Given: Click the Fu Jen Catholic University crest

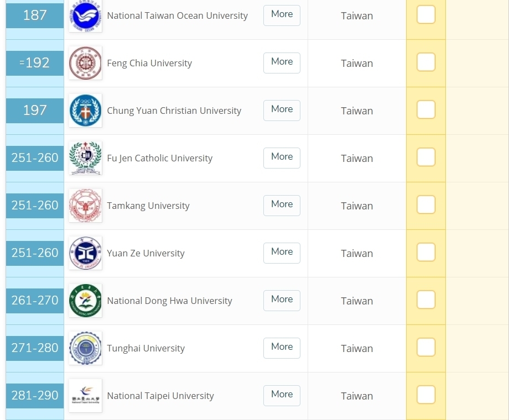Looking at the screenshot, I should point(85,158).
